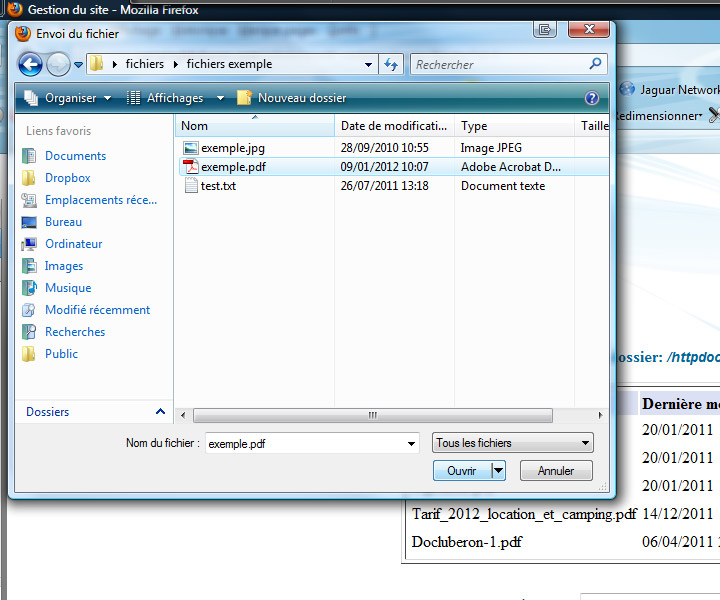Sort files by Date de modification column
The image size is (720, 600).
click(394, 126)
